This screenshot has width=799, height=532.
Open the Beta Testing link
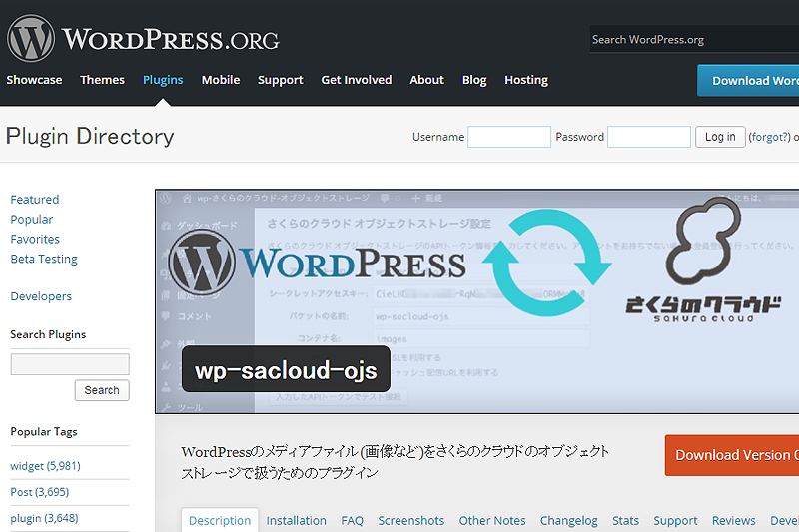pyautogui.click(x=44, y=260)
